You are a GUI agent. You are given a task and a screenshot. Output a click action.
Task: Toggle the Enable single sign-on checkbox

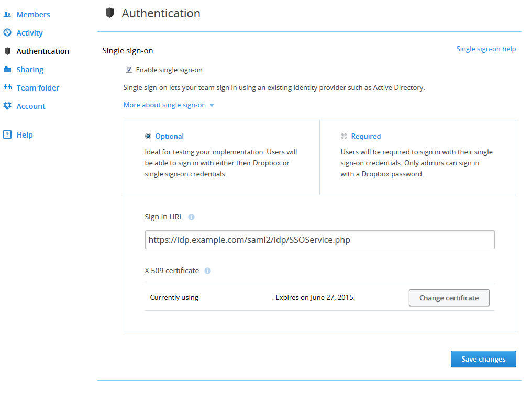pos(129,70)
